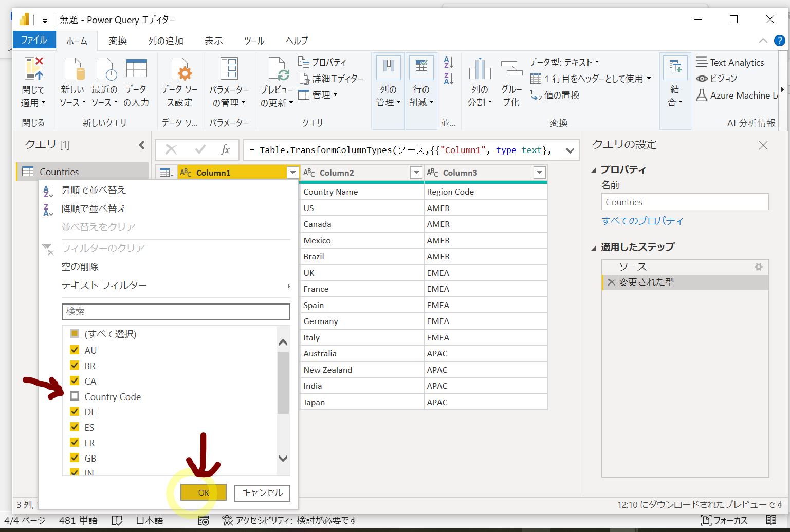Click the query 名前 field
The image size is (790, 532).
coord(685,202)
